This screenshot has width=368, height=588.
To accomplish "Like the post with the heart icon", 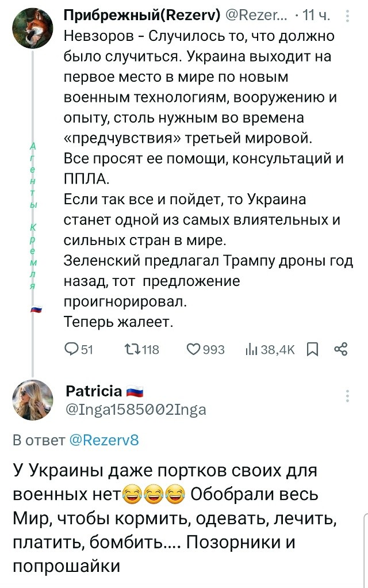I will click(193, 349).
